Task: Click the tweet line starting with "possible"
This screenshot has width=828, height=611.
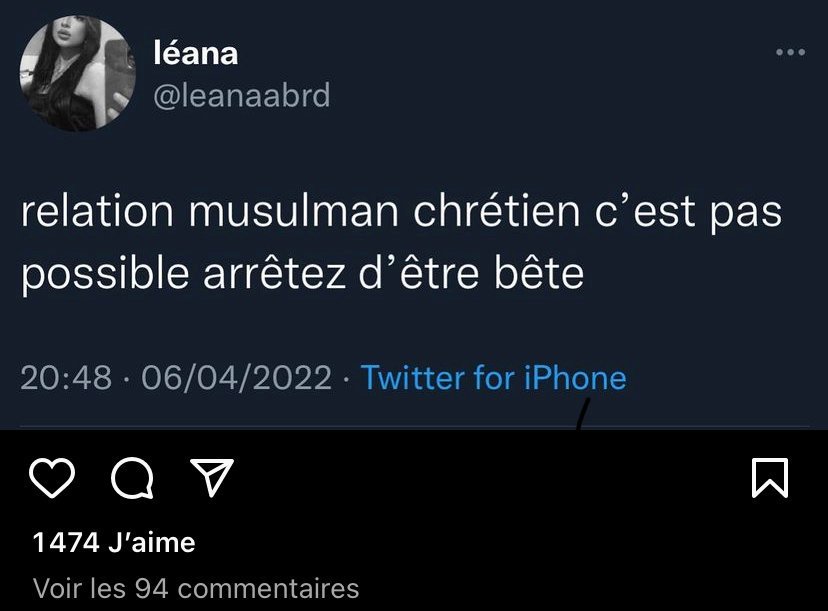Action: pyautogui.click(x=302, y=272)
